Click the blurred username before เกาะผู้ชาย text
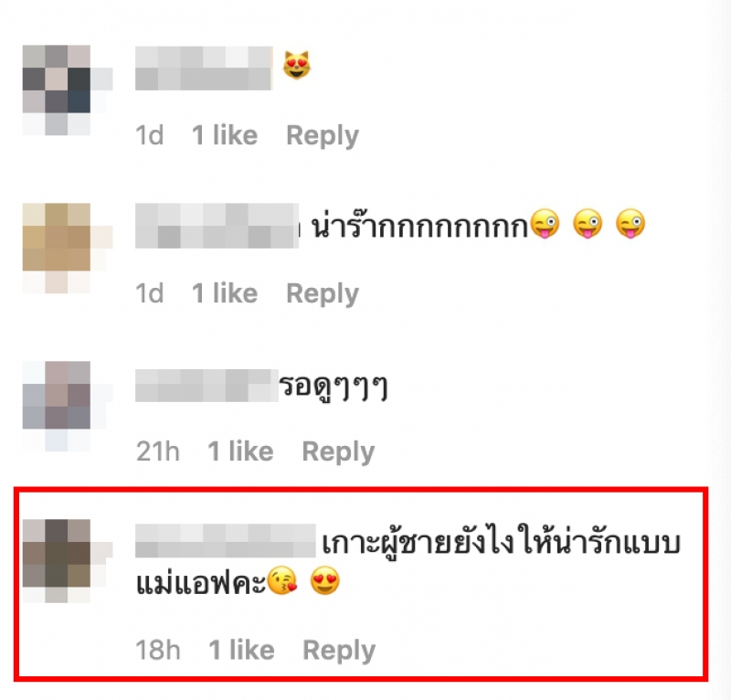The height and width of the screenshot is (700, 731). pos(226,541)
